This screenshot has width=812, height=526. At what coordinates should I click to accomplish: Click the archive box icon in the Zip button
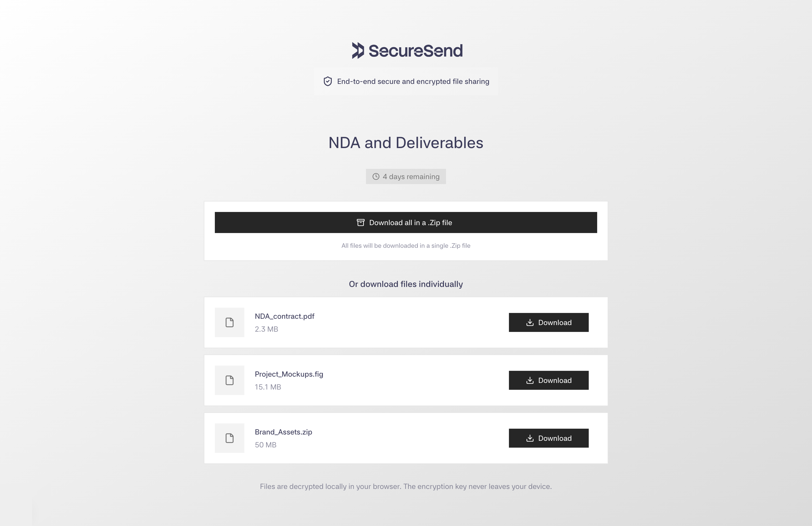point(361,222)
